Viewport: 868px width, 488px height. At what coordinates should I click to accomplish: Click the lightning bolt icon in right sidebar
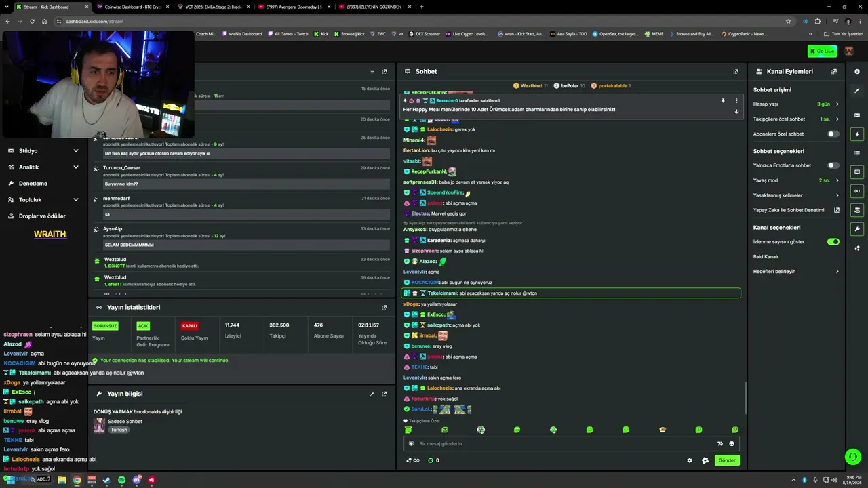(x=857, y=134)
